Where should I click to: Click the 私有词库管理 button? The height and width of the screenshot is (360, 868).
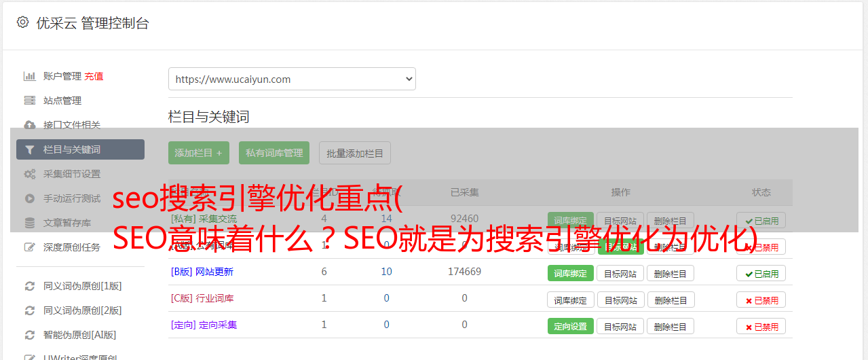[274, 153]
